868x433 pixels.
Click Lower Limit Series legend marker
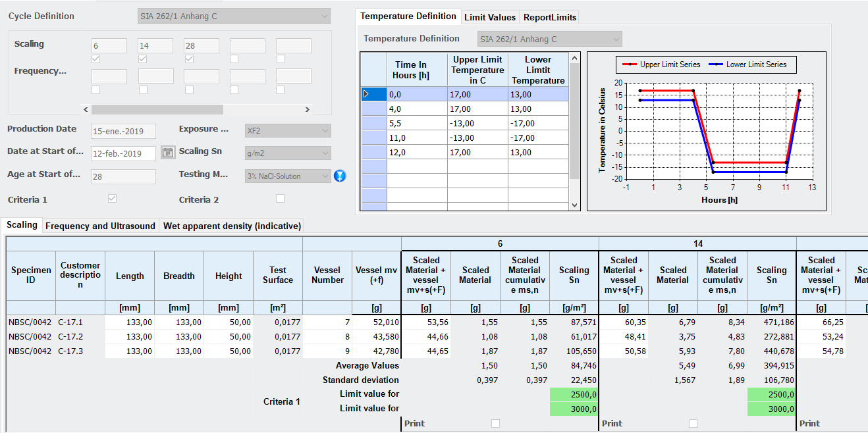(717, 64)
